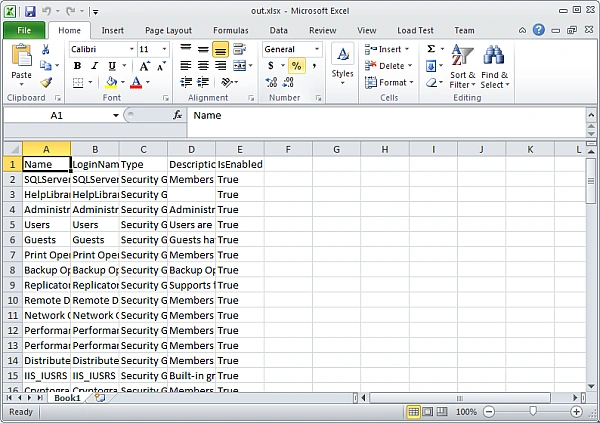Viewport: 600px width, 423px height.
Task: Click Decrease Decimal icon
Action: pos(288,82)
